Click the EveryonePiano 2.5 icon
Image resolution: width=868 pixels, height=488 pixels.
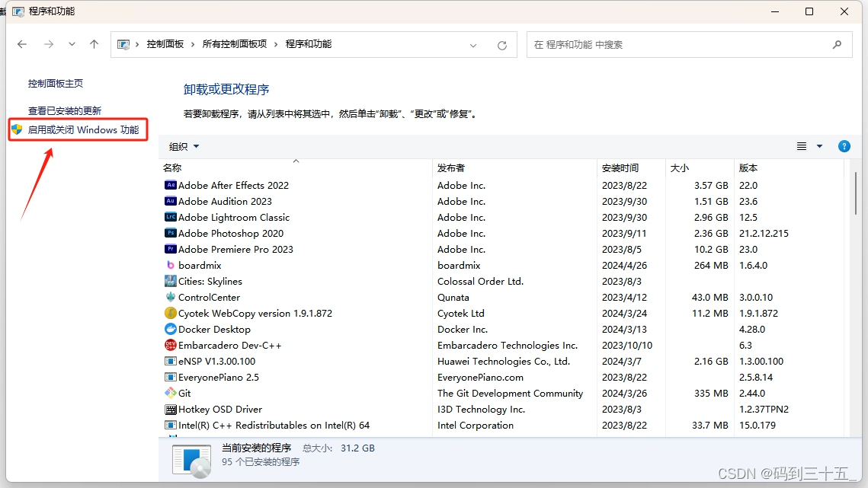[171, 378]
